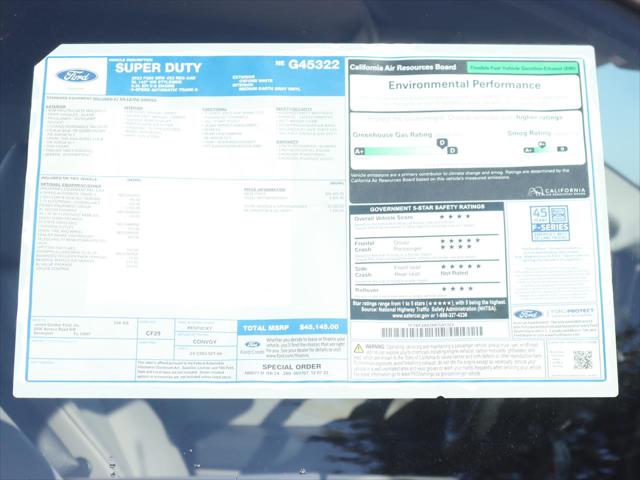This screenshot has height=480, width=640.
Task: Click the Rollover label
Action: click(367, 290)
